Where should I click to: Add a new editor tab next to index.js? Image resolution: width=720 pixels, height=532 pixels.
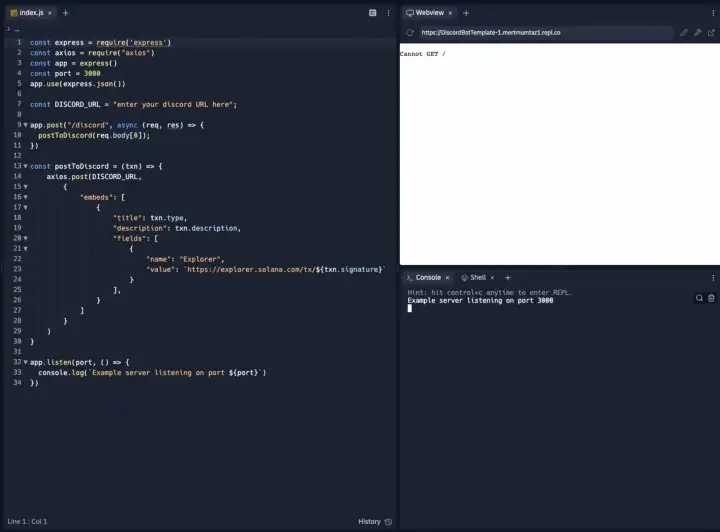65,13
